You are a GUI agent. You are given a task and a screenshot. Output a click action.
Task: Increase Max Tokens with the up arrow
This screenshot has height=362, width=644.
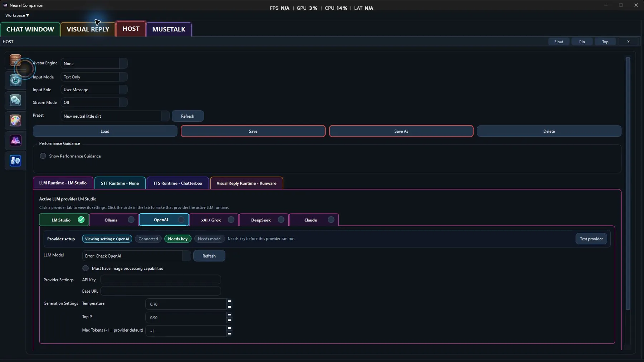pos(229,328)
